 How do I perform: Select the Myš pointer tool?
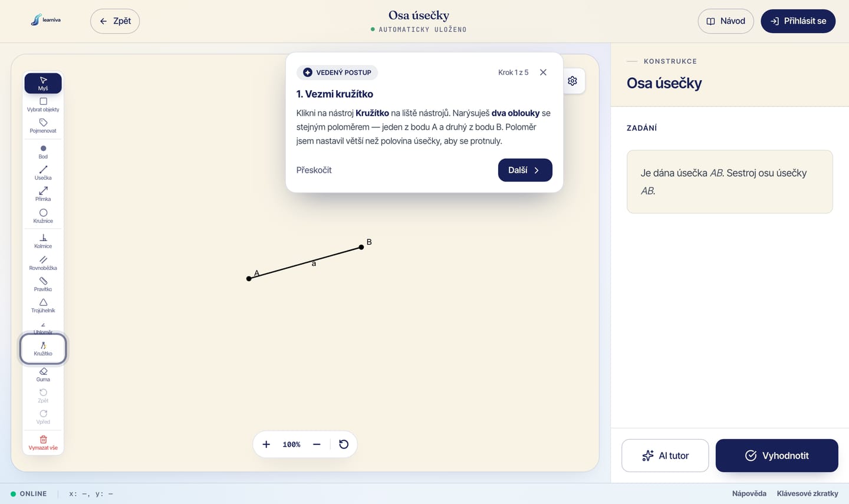pos(43,83)
